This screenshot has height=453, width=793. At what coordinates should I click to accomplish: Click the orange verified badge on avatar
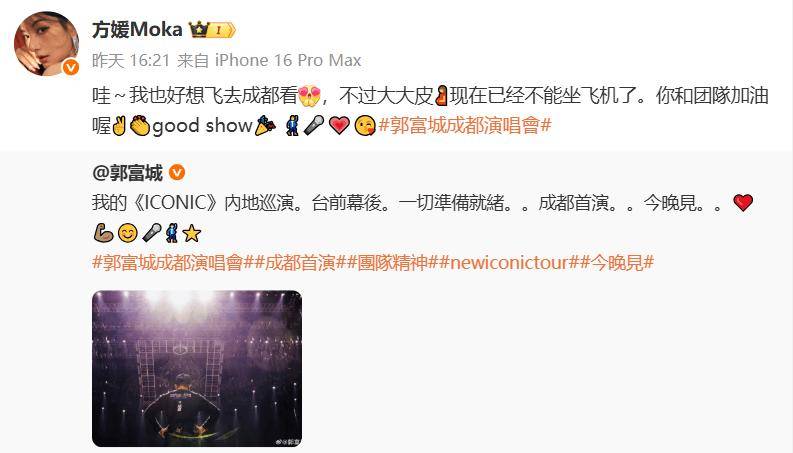point(71,67)
